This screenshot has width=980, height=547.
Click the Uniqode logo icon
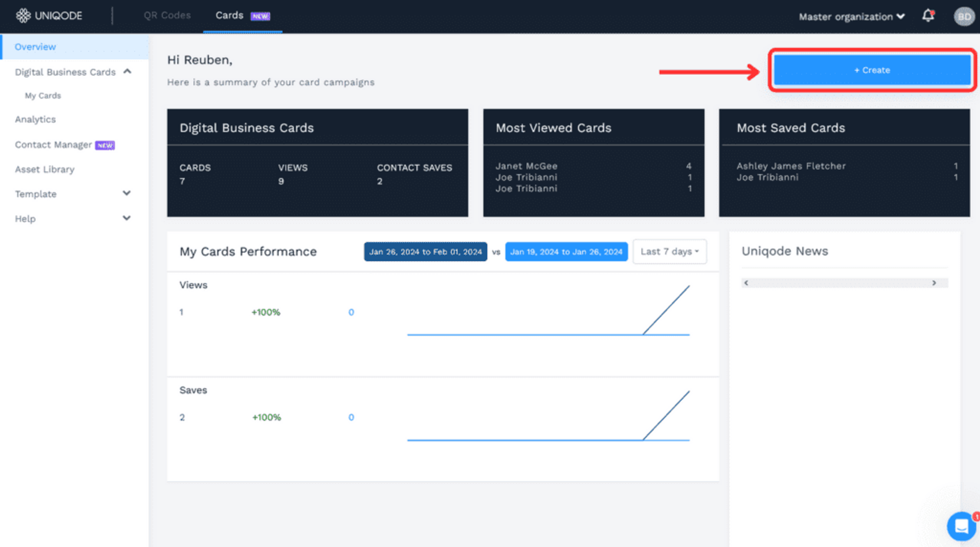pyautogui.click(x=23, y=16)
